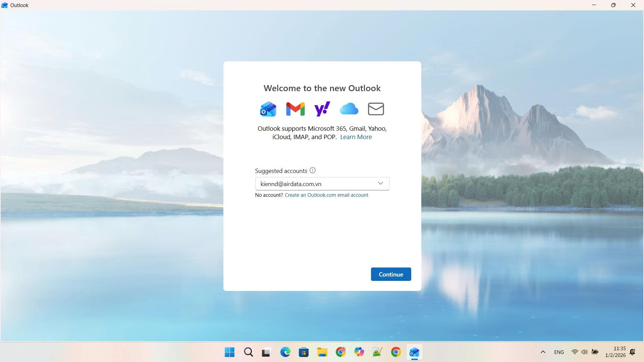Show hidden system tray icons
This screenshot has width=644, height=362.
pos(543,352)
